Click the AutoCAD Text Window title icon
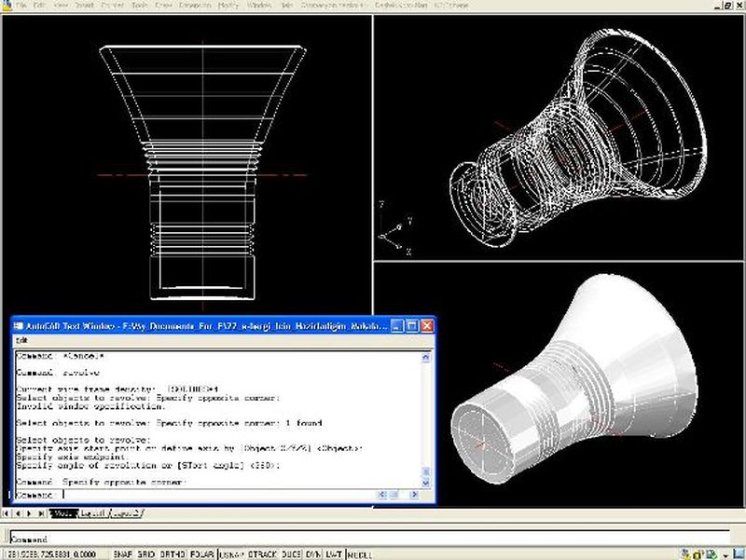The image size is (746, 560). click(x=19, y=326)
